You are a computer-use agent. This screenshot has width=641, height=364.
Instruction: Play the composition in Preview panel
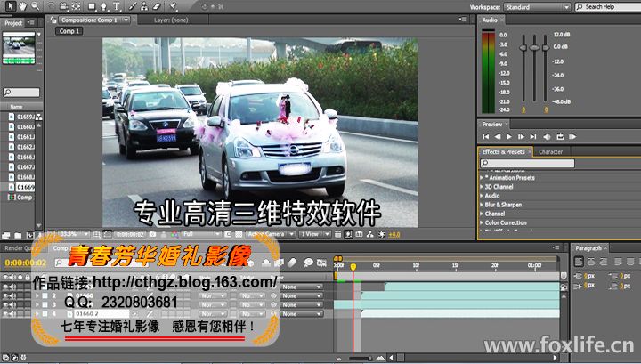coord(509,137)
